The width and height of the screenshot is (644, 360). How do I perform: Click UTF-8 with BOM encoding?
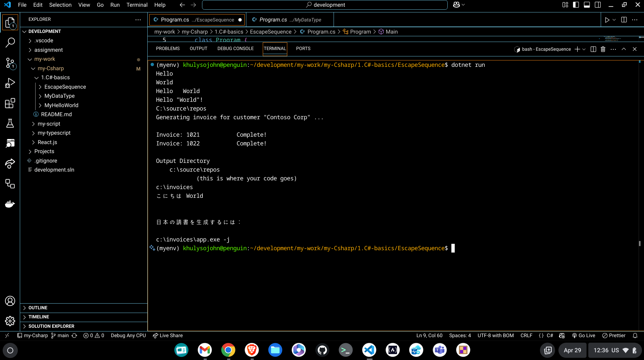496,335
